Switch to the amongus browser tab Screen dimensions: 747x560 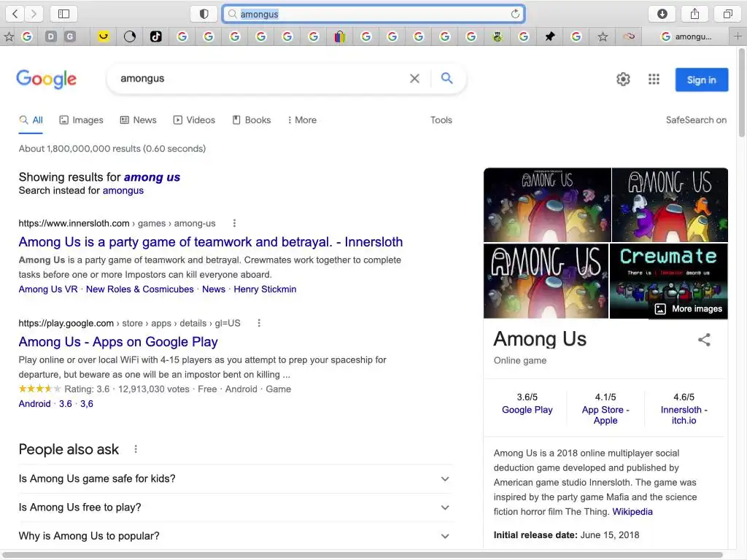point(686,36)
